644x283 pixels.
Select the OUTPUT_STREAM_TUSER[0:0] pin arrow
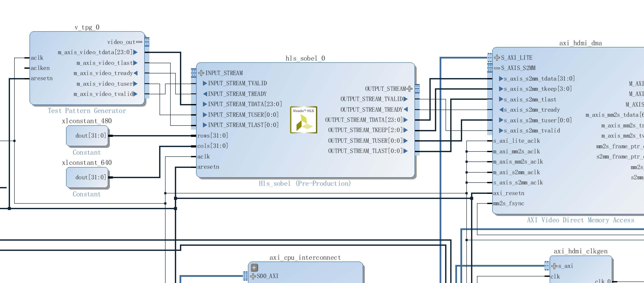coord(405,140)
